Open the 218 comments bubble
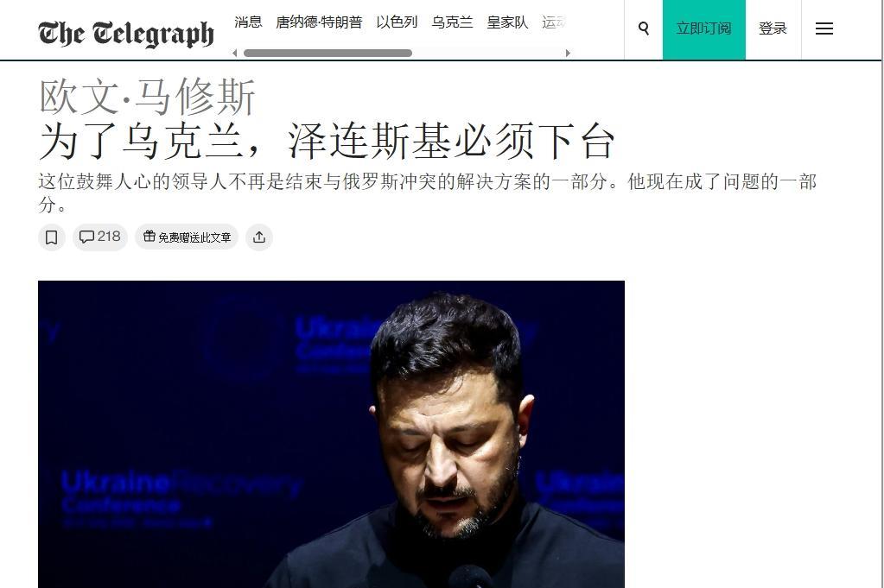This screenshot has width=884, height=588. [99, 237]
